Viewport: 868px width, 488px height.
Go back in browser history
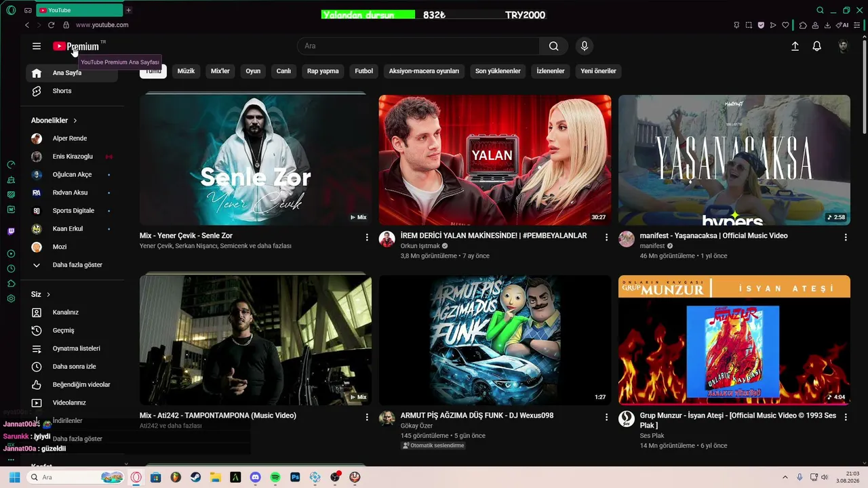pos(27,25)
